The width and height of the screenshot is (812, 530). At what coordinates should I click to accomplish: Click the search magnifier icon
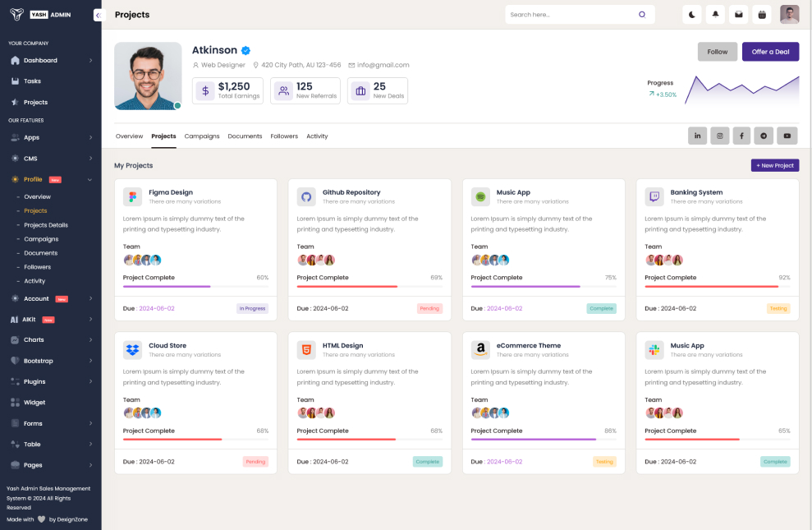pyautogui.click(x=642, y=15)
